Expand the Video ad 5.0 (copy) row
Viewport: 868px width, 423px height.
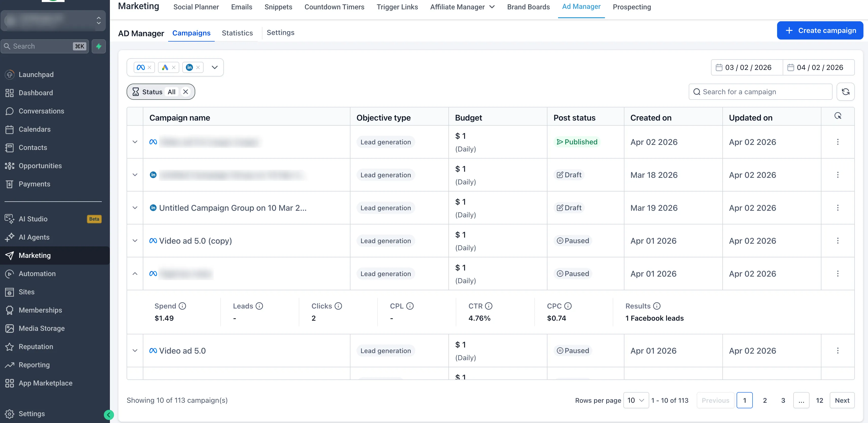pos(135,241)
